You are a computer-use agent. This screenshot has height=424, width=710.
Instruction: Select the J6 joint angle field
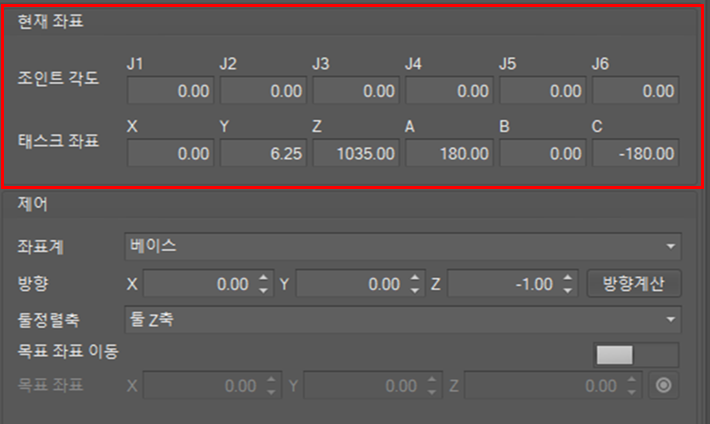(635, 91)
